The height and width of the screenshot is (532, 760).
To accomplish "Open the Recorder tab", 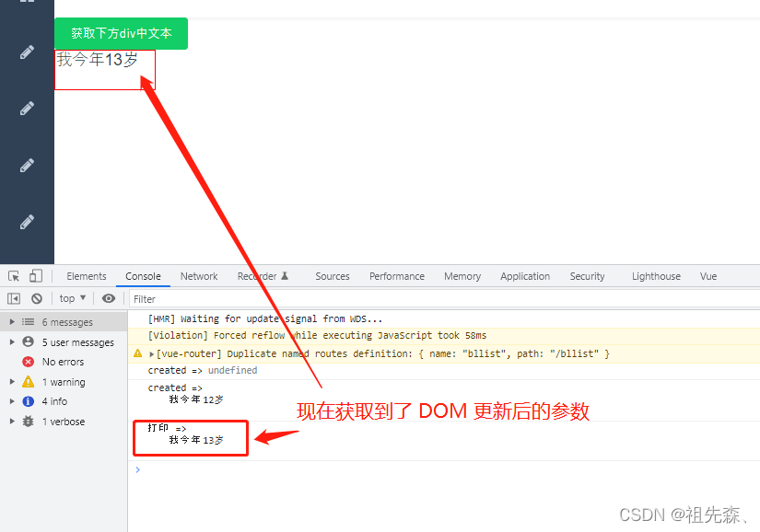I will pos(257,276).
